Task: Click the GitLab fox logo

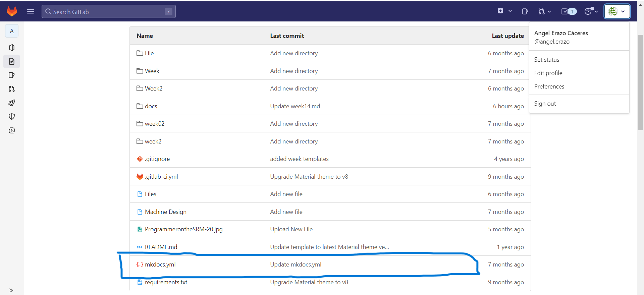Action: tap(12, 11)
